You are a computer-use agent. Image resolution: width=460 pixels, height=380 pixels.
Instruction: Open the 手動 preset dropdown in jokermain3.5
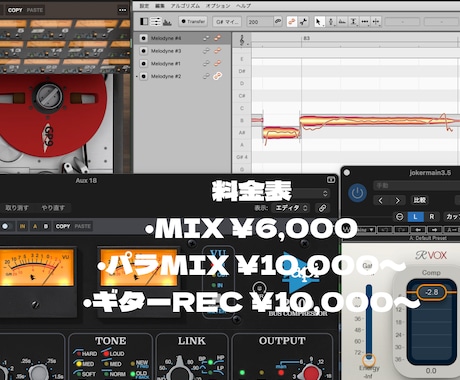pyautogui.click(x=417, y=185)
